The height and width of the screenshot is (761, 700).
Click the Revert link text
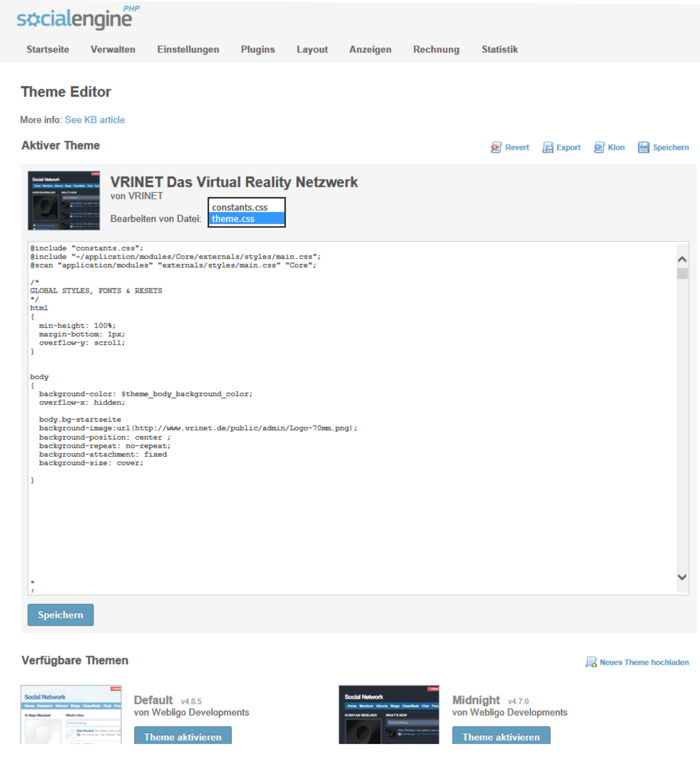(x=517, y=147)
